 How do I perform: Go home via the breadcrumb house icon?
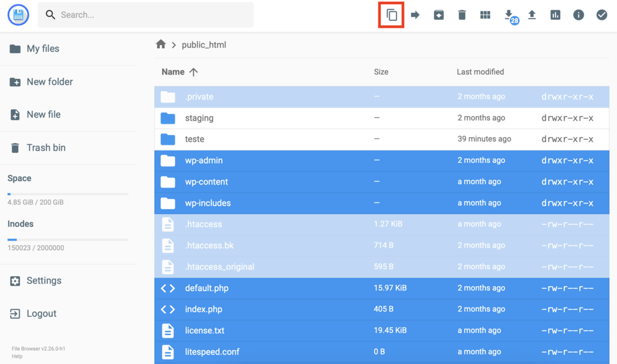(x=160, y=44)
